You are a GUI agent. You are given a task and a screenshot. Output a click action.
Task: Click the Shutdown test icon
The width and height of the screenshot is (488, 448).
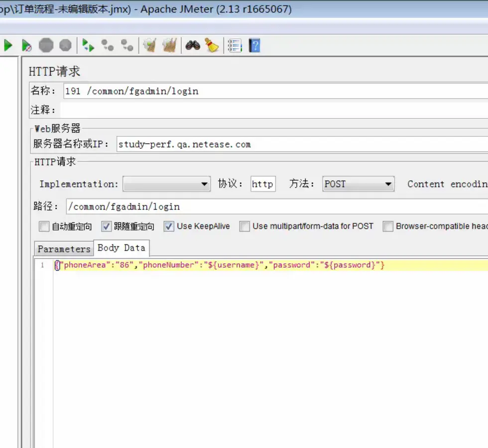(65, 45)
